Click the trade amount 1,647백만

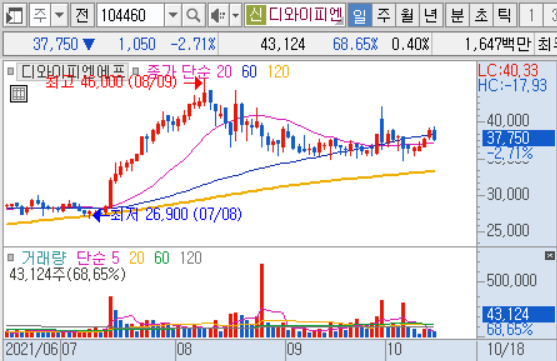(498, 44)
